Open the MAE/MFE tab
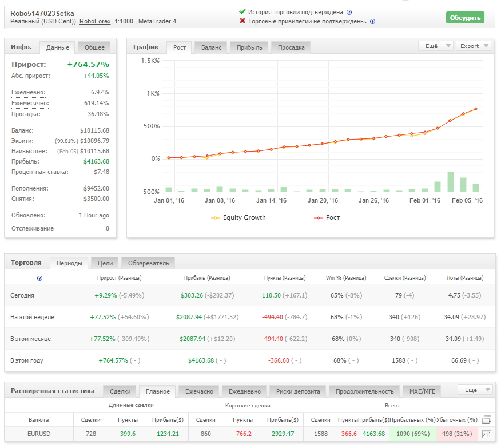The image size is (501, 448). coord(423,391)
